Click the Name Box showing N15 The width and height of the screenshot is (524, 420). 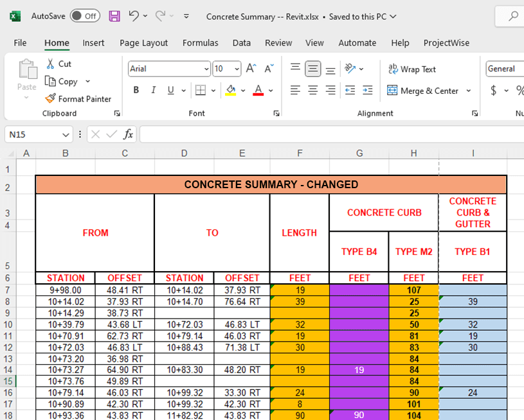pyautogui.click(x=39, y=135)
